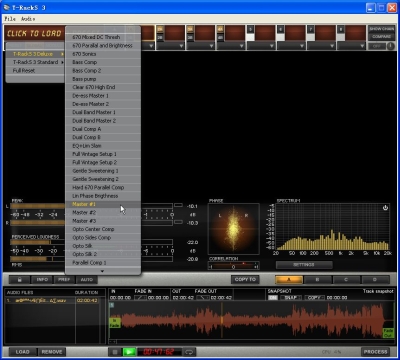Open the slot 5 module dropdown arrow
The image size is (400, 360).
(x=272, y=46)
